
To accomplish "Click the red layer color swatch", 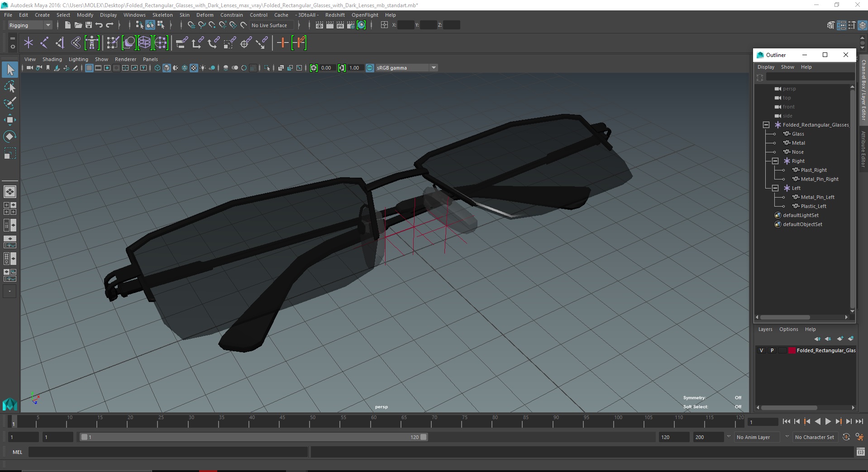I will pos(792,350).
